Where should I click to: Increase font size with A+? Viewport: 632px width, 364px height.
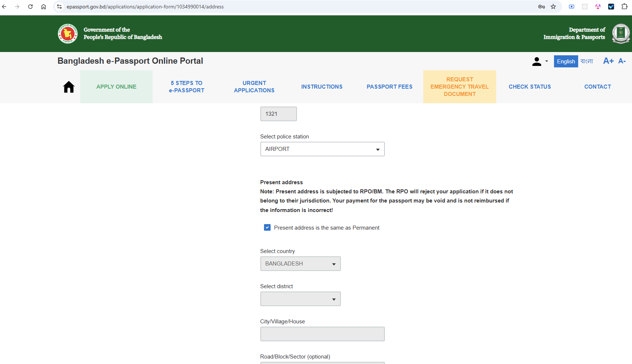tap(608, 61)
